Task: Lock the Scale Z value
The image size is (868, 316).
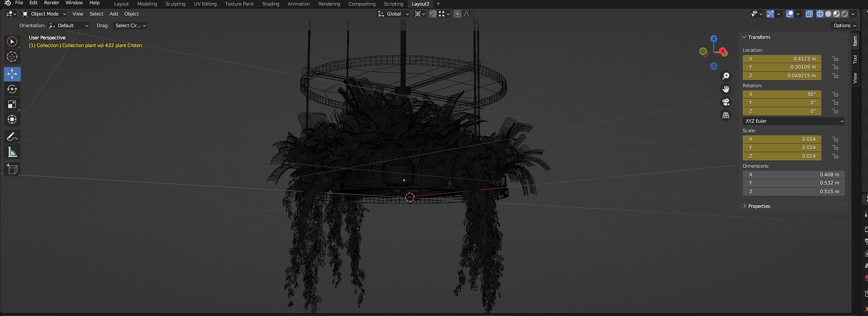Action: [835, 156]
